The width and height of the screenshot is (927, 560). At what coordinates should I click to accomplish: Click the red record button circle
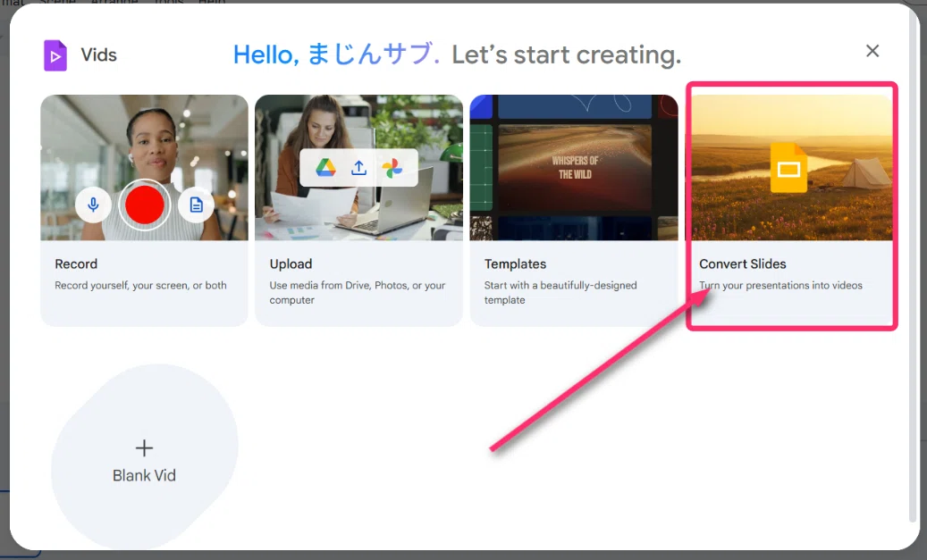pyautogui.click(x=144, y=205)
